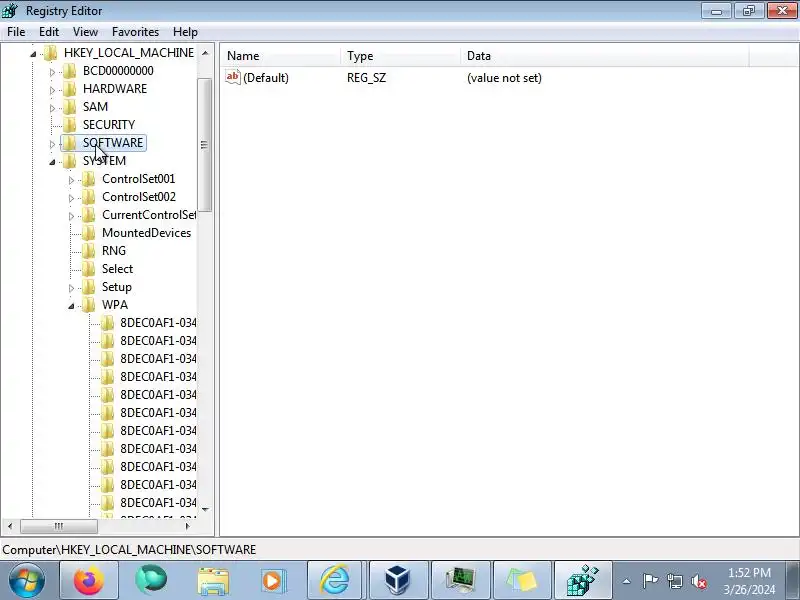Launch Firefox from the taskbar
Viewport: 800px width, 600px height.
tap(89, 580)
